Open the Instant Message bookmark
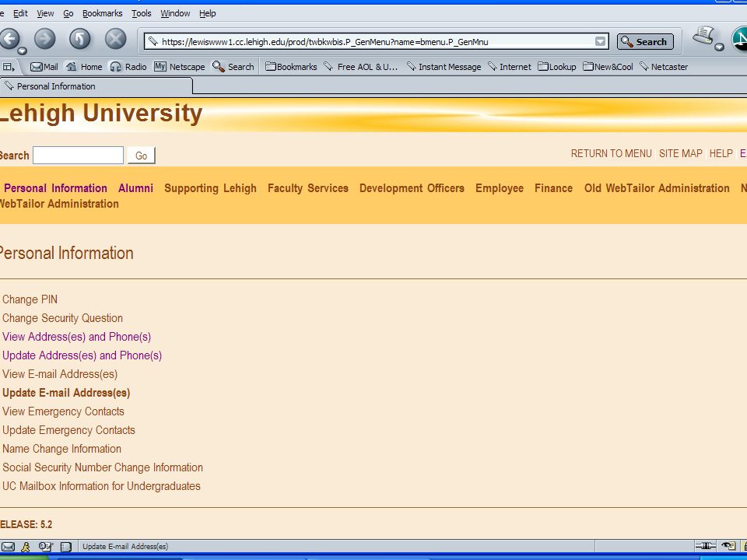747x560 pixels. point(444,67)
